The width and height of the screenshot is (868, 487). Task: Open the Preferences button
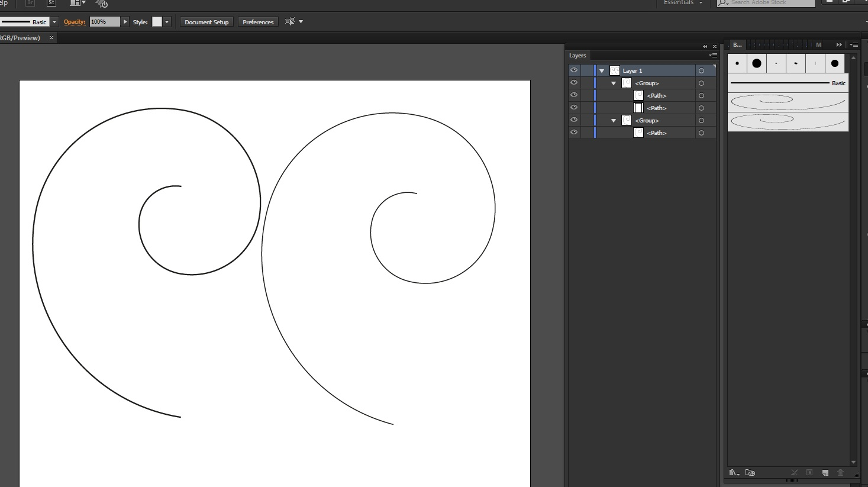tap(258, 22)
